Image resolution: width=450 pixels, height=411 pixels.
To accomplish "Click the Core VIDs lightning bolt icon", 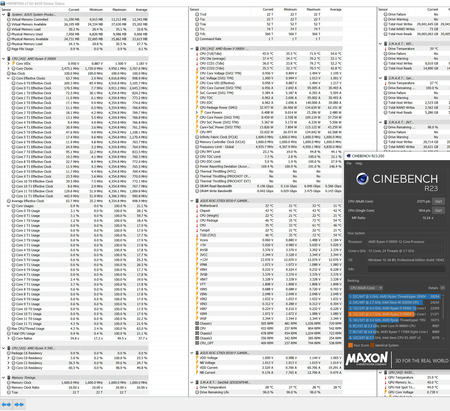I will (x=13, y=63).
